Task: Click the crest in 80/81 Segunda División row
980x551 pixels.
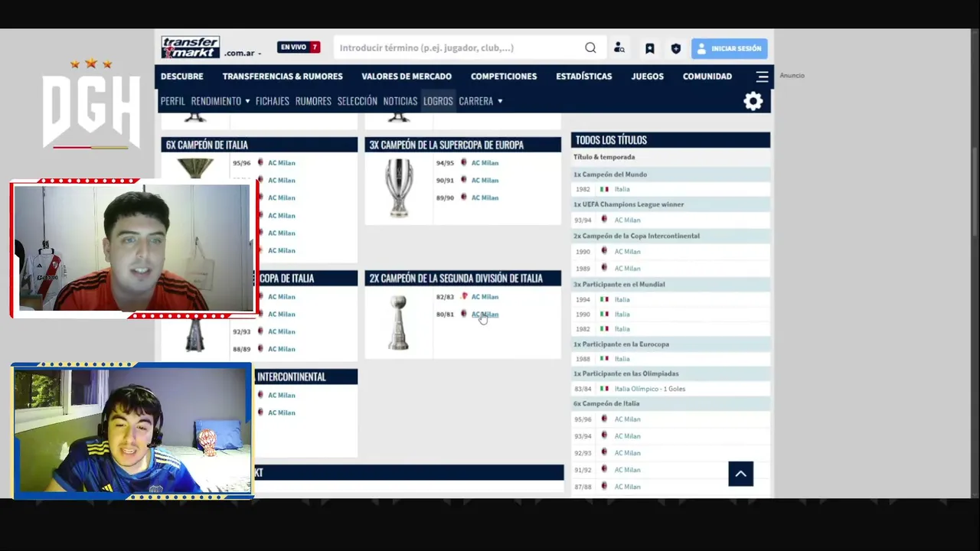Action: click(463, 314)
